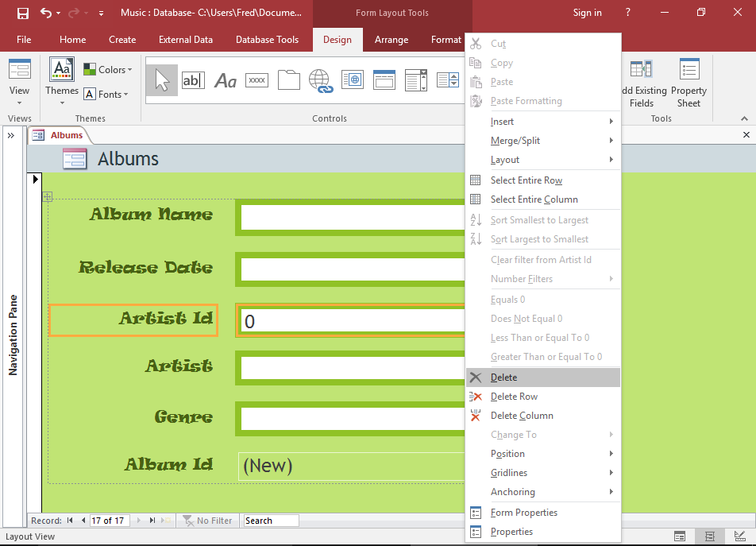Select the Artist Id label
The width and height of the screenshot is (756, 546).
[133, 320]
